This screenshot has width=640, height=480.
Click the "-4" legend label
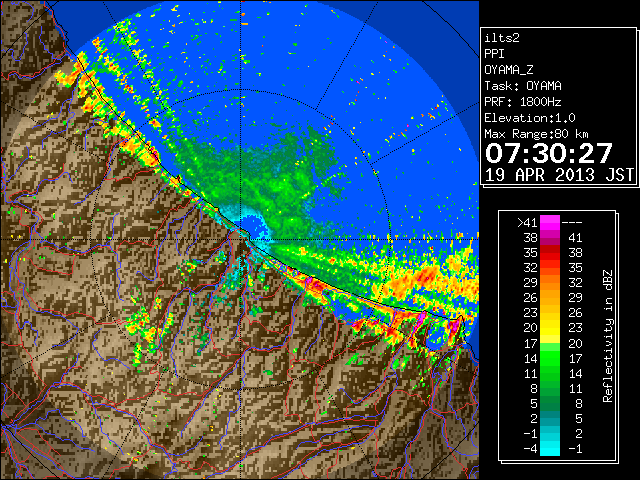pyautogui.click(x=530, y=449)
